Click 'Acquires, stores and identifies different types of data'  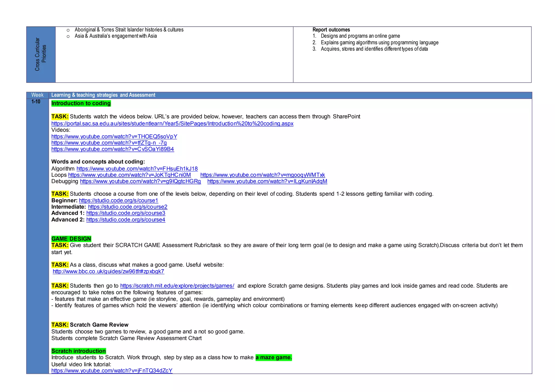pos(374,49)
